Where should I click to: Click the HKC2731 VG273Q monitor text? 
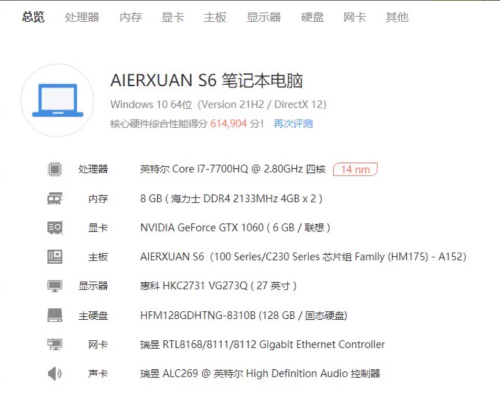pos(218,286)
